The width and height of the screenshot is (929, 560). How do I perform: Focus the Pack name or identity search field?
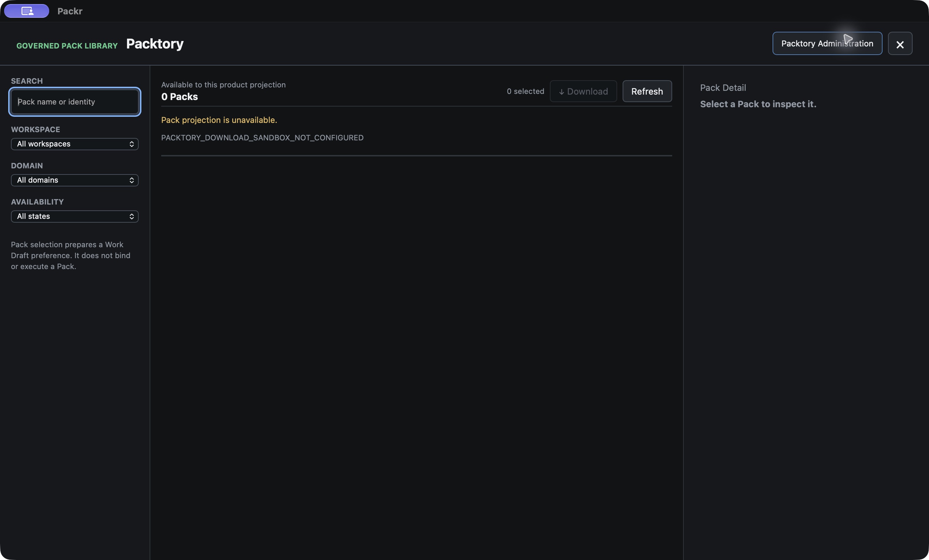[x=75, y=102]
